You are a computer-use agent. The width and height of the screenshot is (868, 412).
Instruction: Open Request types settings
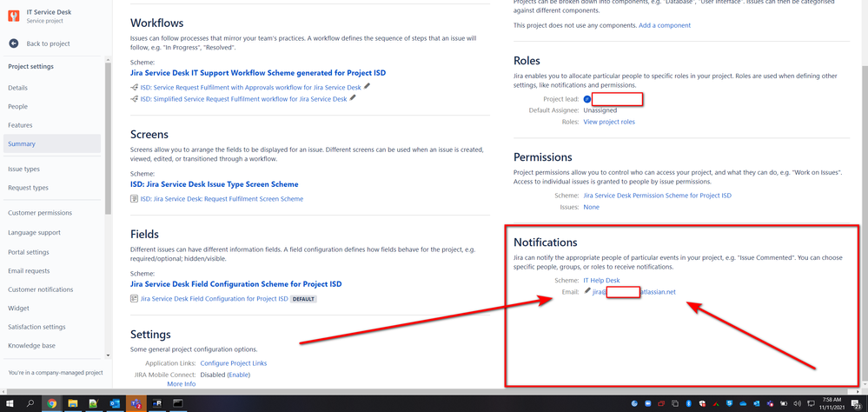[x=28, y=188]
